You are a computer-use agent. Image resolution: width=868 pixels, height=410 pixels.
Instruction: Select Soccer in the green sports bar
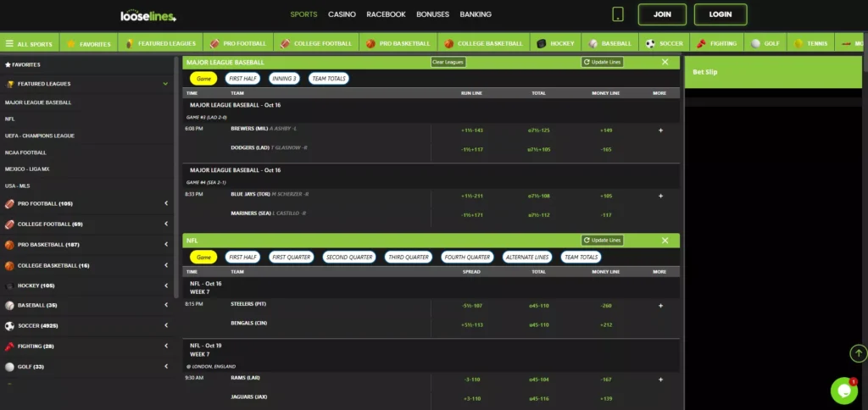click(x=665, y=44)
